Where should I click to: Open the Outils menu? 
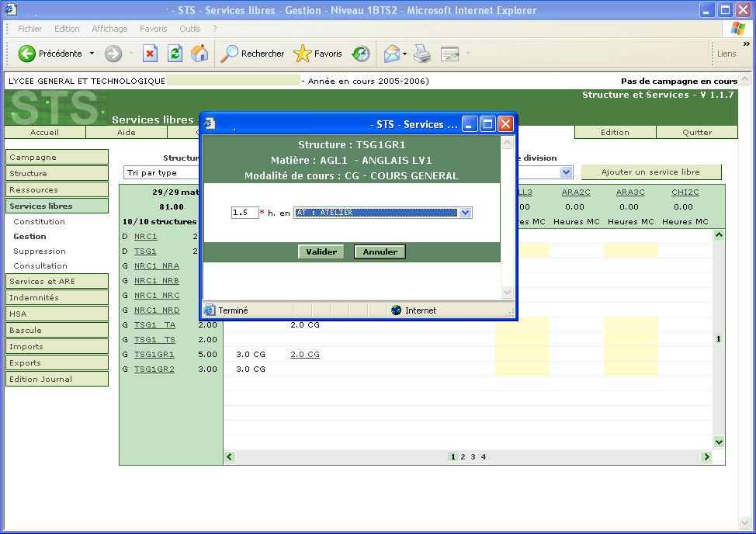click(190, 29)
